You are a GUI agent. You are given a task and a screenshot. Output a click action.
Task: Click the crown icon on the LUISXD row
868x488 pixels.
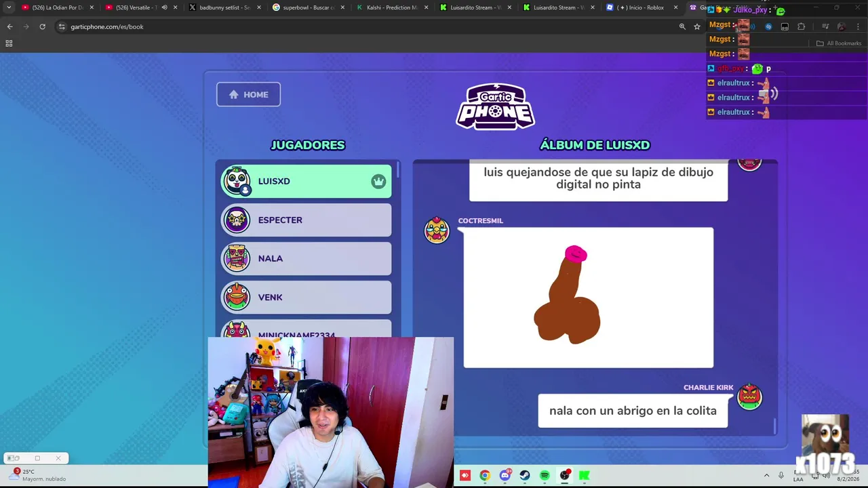pos(378,181)
